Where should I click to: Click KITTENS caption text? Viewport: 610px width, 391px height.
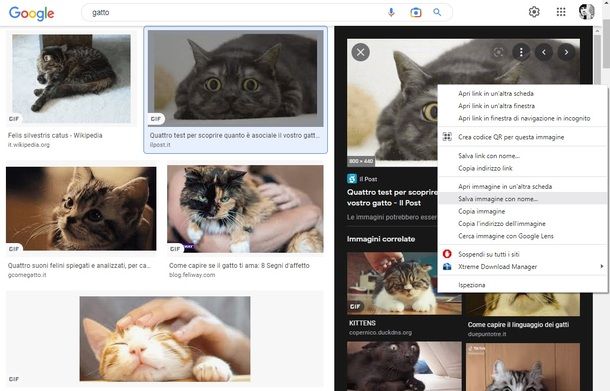[362, 323]
